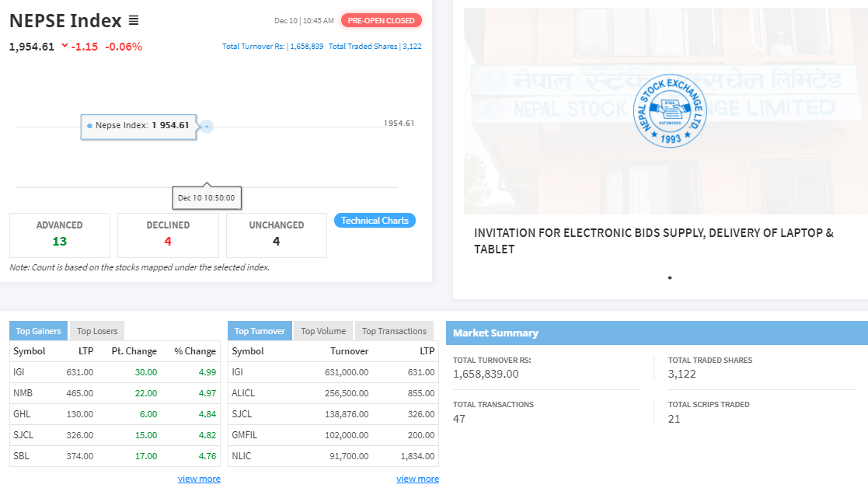Click the carousel pagination dot
This screenshot has height=488, width=868.
(x=670, y=277)
